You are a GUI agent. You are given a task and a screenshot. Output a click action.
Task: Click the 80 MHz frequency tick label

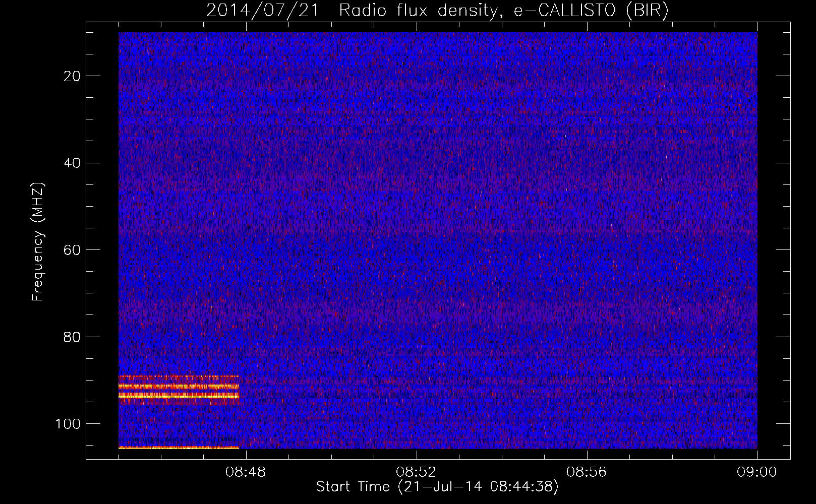point(73,337)
